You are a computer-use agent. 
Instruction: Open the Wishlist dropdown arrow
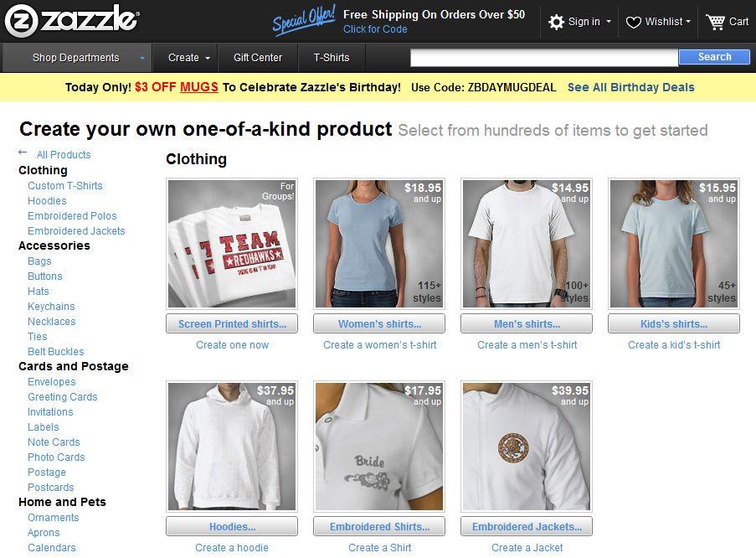click(x=688, y=22)
